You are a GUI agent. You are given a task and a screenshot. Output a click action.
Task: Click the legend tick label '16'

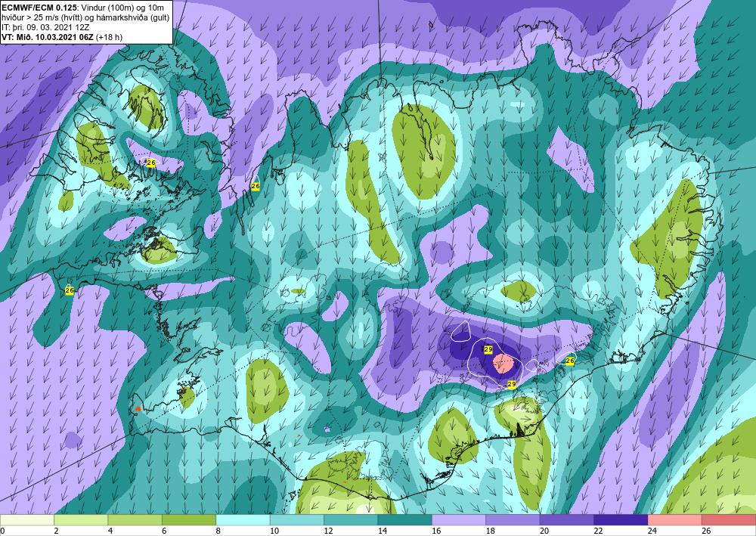pyautogui.click(x=436, y=531)
